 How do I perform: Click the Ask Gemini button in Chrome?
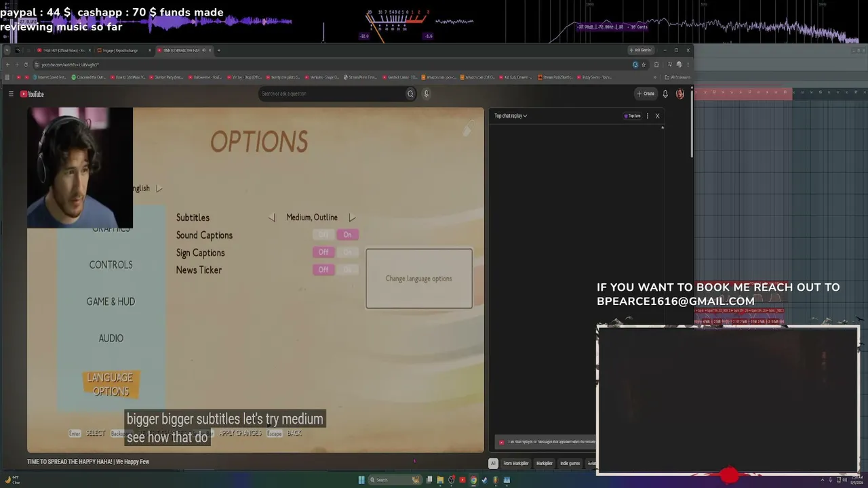tap(641, 50)
